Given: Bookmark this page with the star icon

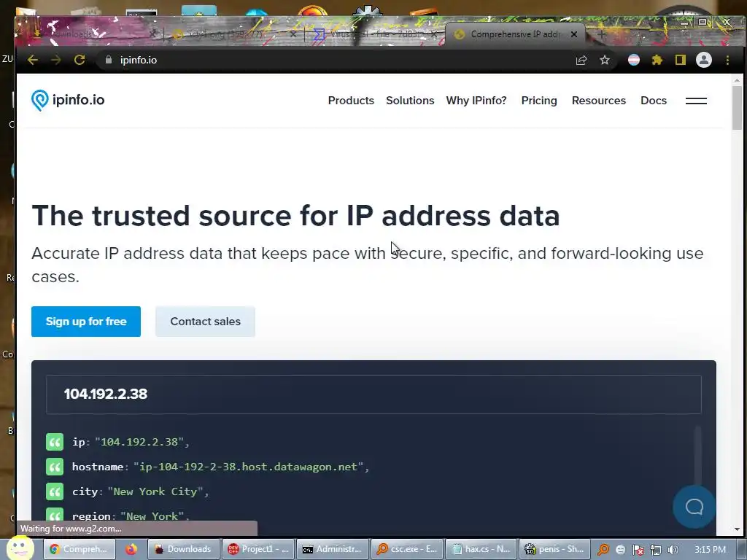Looking at the screenshot, I should [605, 60].
